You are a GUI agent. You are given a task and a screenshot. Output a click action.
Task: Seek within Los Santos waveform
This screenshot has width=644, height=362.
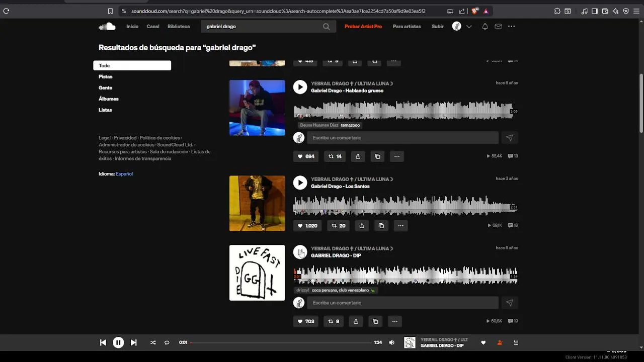tap(406, 206)
